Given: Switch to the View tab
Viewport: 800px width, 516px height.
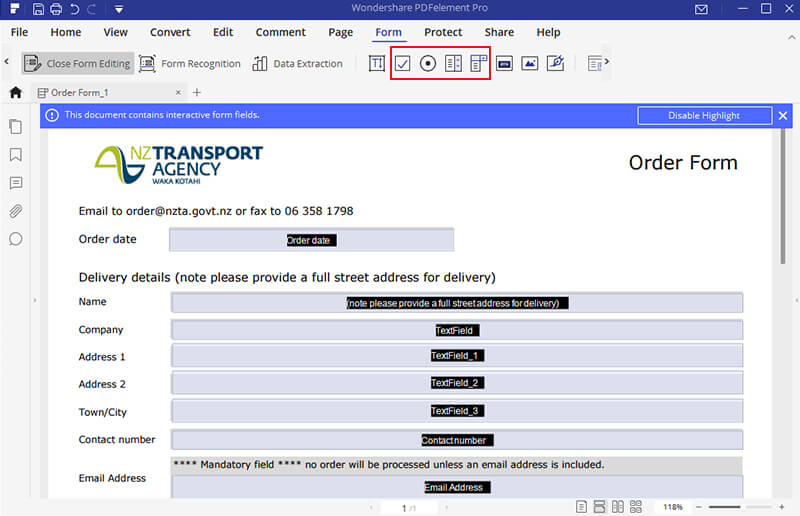Looking at the screenshot, I should (x=115, y=32).
